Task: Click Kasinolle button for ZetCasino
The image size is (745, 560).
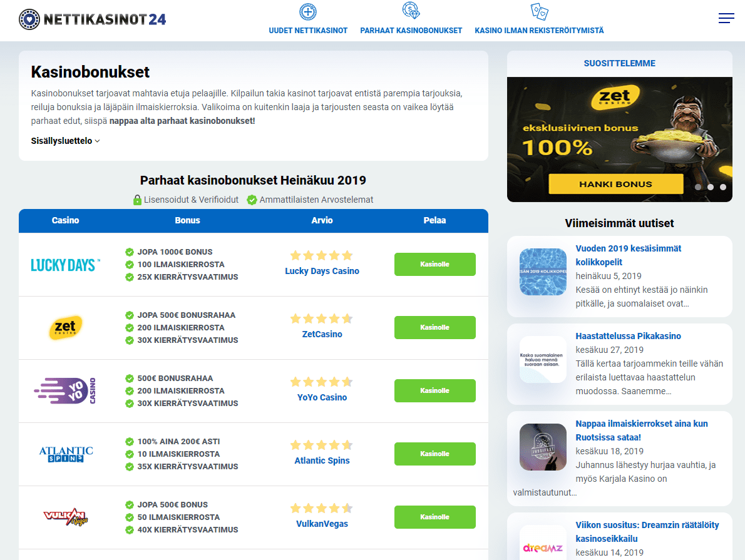Action: click(x=434, y=327)
